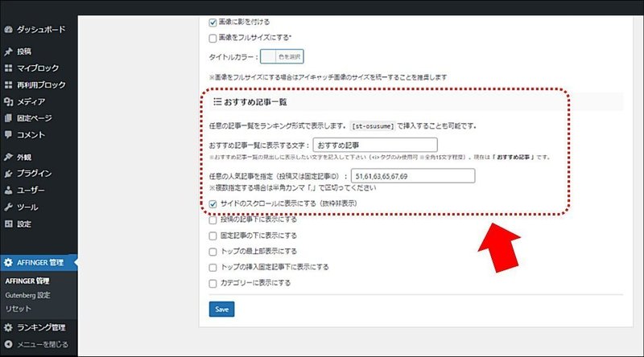This screenshot has width=644, height=357.
Task: Click the pages icon beside 固定ページ
Action: (8, 118)
